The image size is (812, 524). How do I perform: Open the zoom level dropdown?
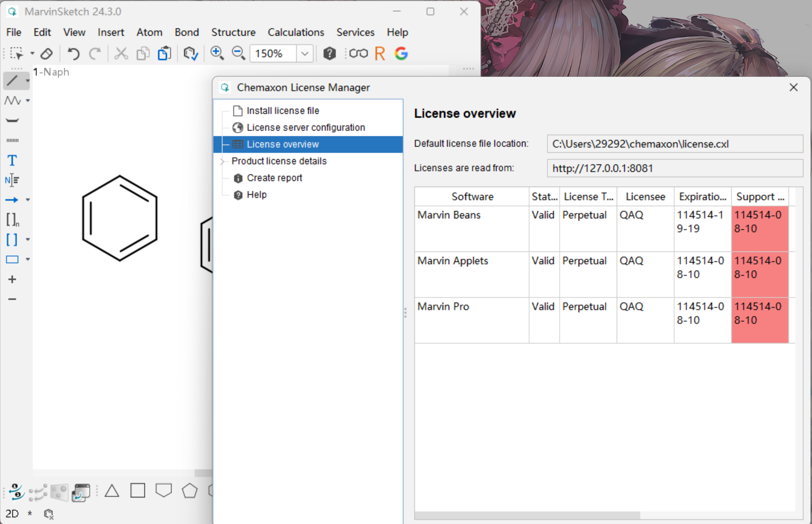click(x=304, y=53)
